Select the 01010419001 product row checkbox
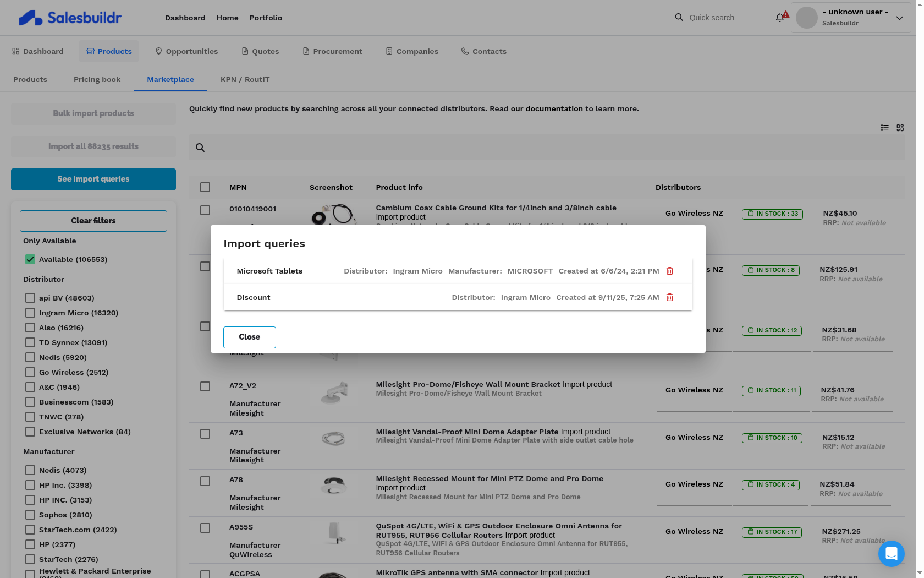The image size is (924, 578). [205, 210]
